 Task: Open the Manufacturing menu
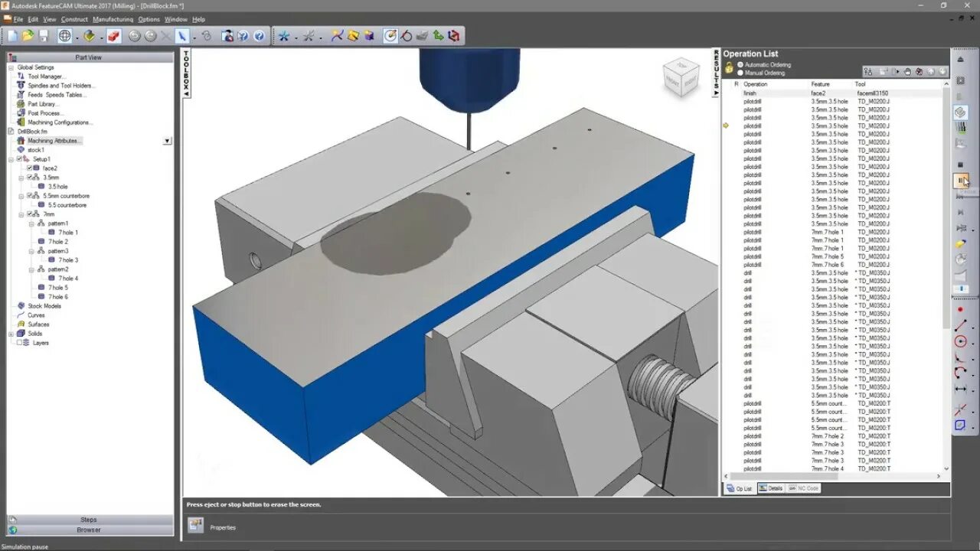(x=113, y=19)
